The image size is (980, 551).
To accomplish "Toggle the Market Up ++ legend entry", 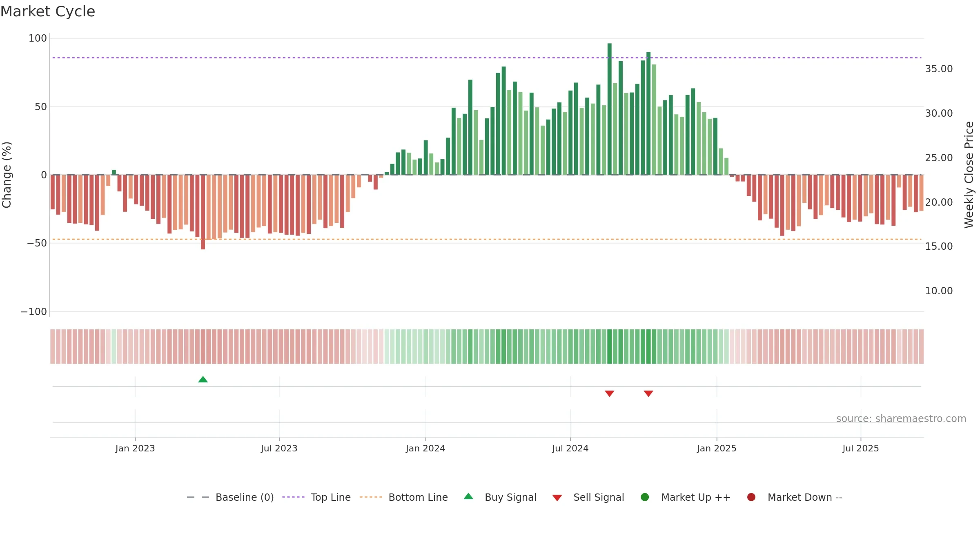I will coord(686,497).
